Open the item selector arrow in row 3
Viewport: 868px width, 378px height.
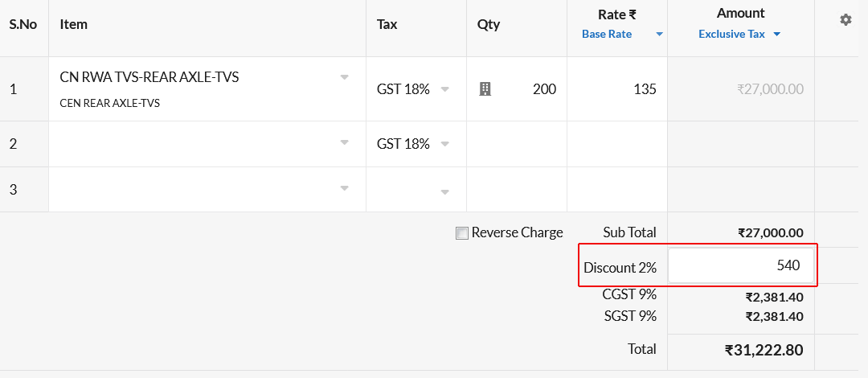click(x=344, y=188)
